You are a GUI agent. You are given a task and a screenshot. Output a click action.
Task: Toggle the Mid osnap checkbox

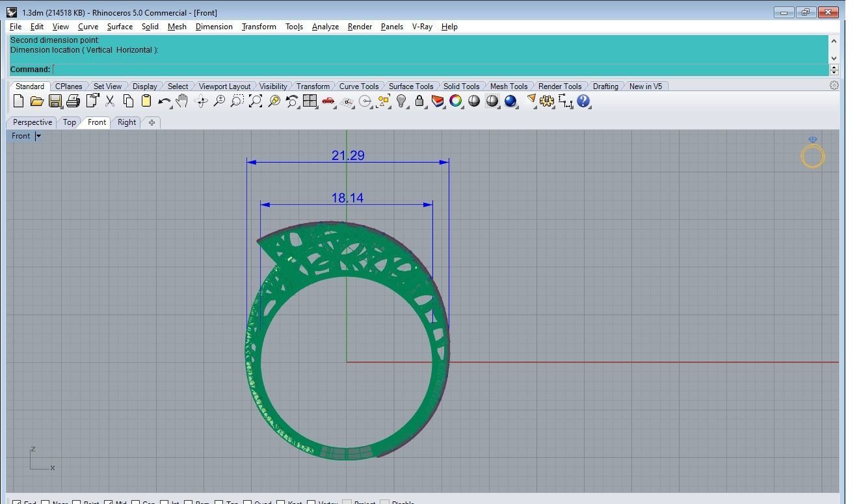[108, 502]
